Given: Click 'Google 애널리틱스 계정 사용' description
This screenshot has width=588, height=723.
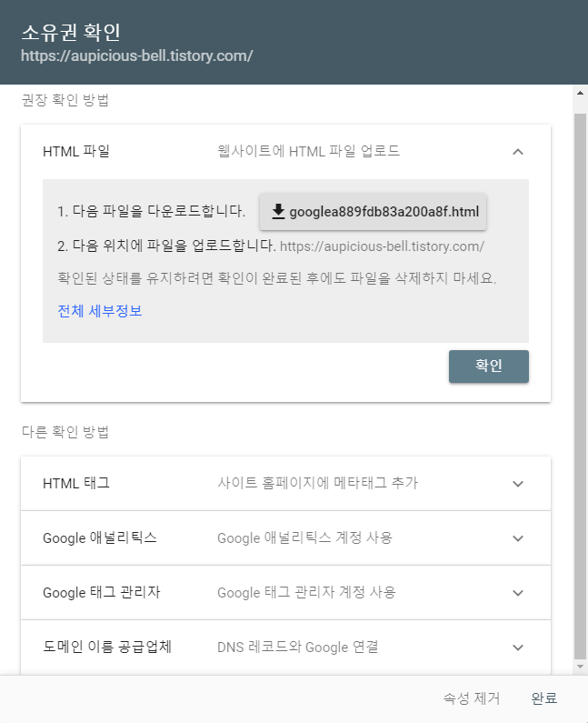Looking at the screenshot, I should (304, 537).
